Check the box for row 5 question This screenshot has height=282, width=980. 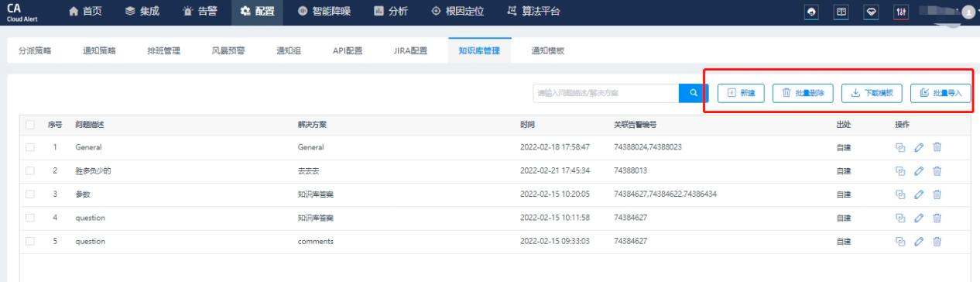tap(30, 242)
